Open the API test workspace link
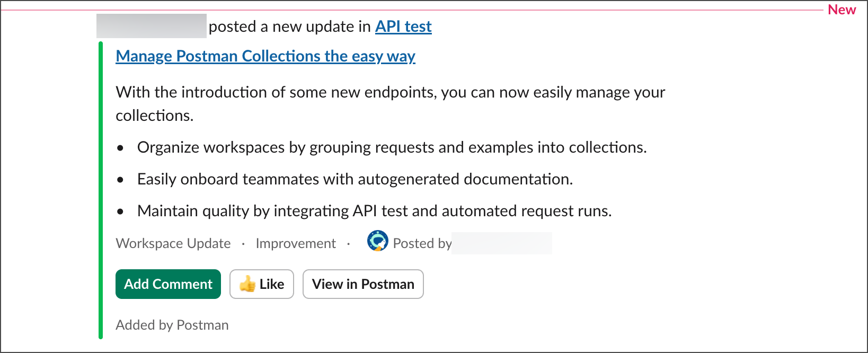 pyautogui.click(x=403, y=26)
